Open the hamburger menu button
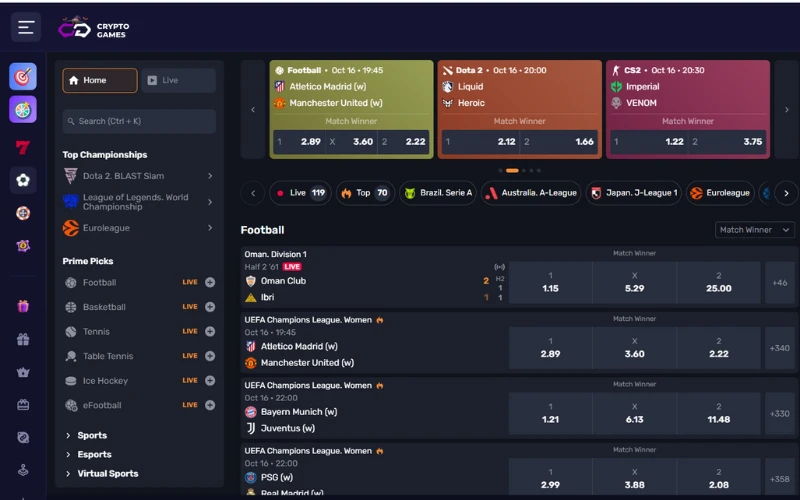Viewport: 800px width, 500px height. [26, 27]
